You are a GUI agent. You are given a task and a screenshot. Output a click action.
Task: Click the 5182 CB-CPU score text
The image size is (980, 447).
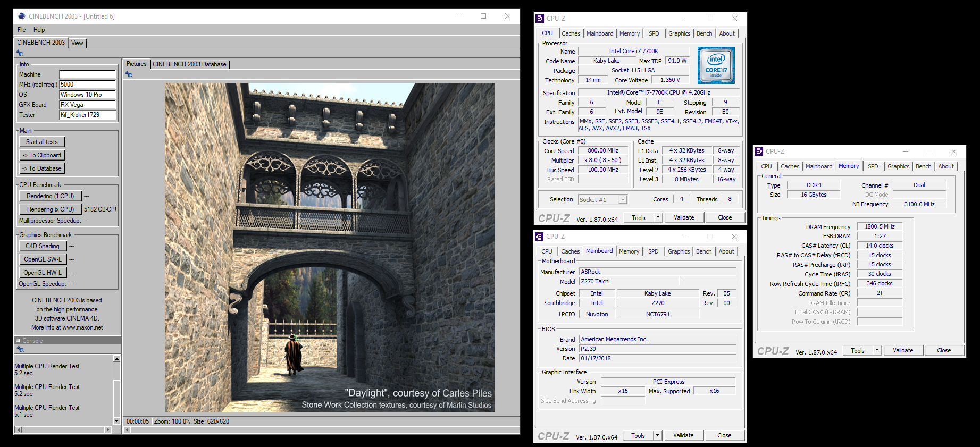[x=99, y=209]
